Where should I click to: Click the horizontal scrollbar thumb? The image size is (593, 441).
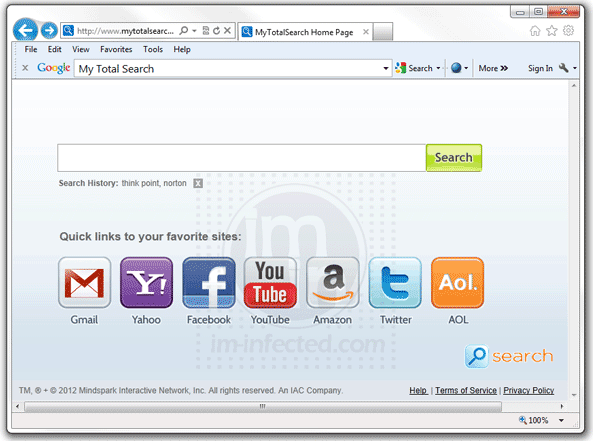(x=263, y=406)
